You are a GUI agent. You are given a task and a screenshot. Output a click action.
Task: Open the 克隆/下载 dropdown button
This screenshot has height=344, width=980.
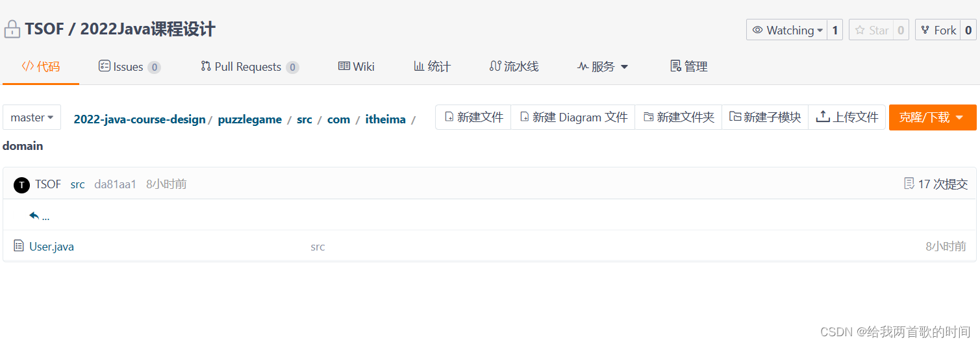pyautogui.click(x=933, y=117)
